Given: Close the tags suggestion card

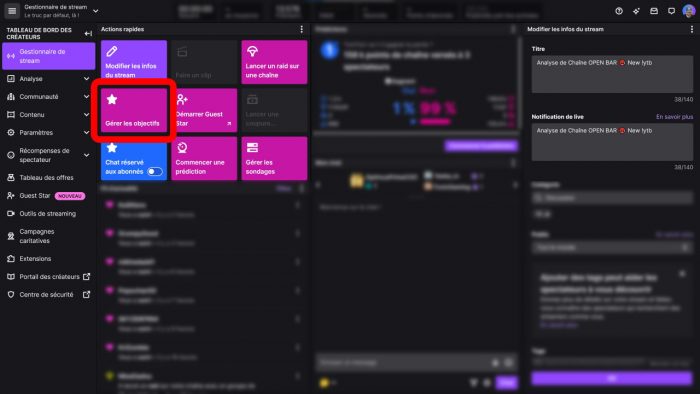Looking at the screenshot, I should (682, 274).
